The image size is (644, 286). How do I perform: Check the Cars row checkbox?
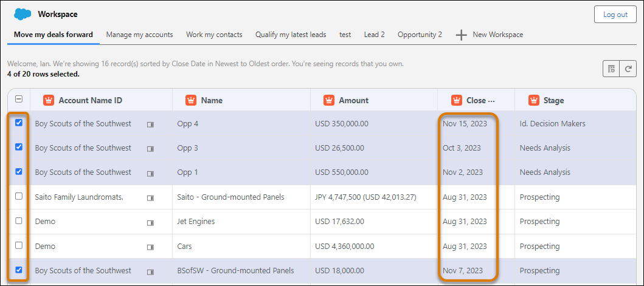tap(19, 245)
